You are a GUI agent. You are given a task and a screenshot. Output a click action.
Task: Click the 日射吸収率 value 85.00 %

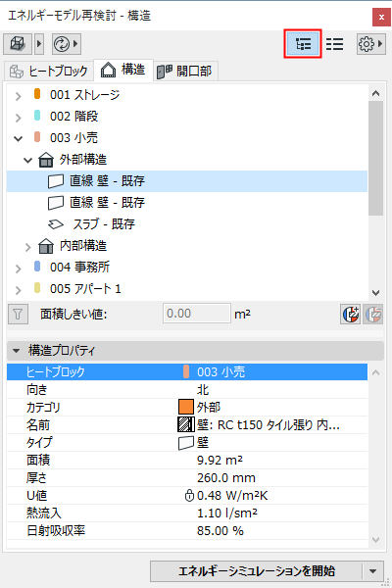[220, 531]
